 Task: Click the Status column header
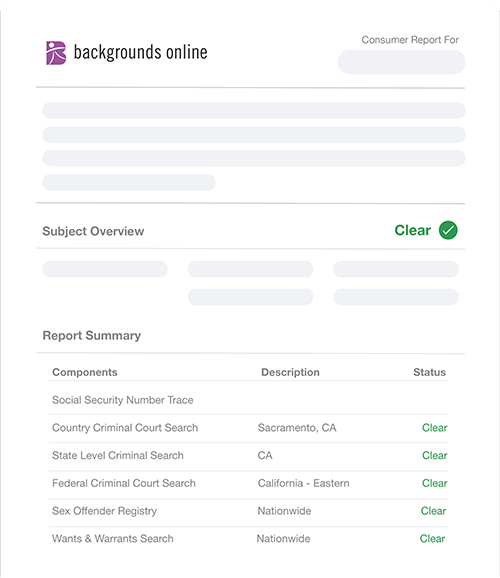coord(429,372)
